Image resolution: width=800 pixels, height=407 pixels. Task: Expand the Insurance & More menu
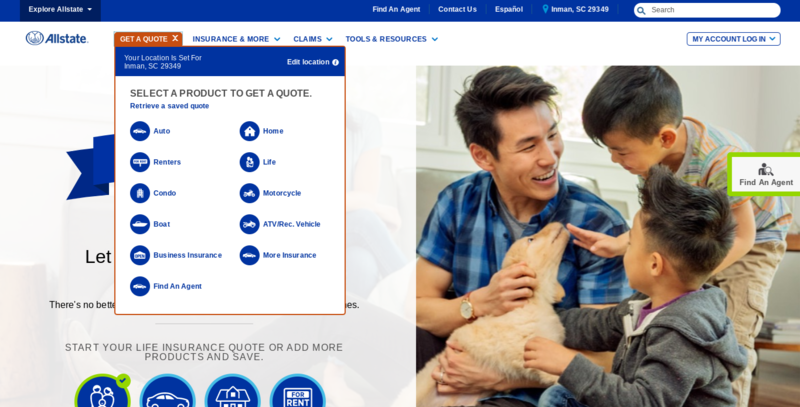click(x=236, y=39)
